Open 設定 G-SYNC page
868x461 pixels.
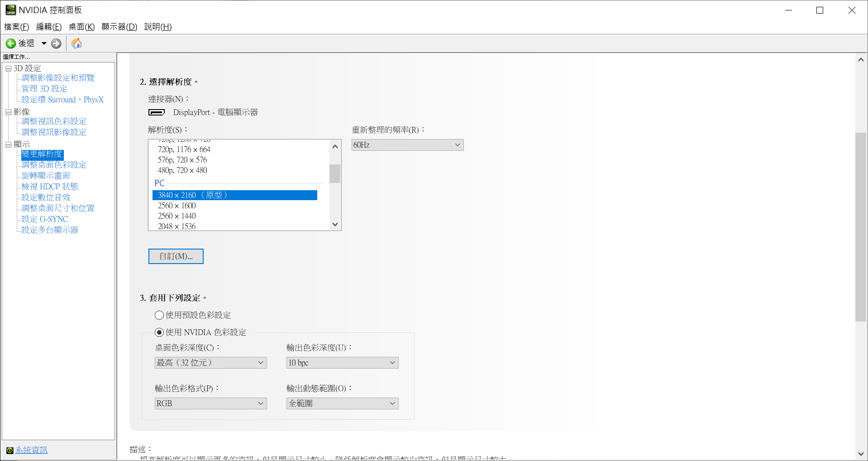coord(45,219)
